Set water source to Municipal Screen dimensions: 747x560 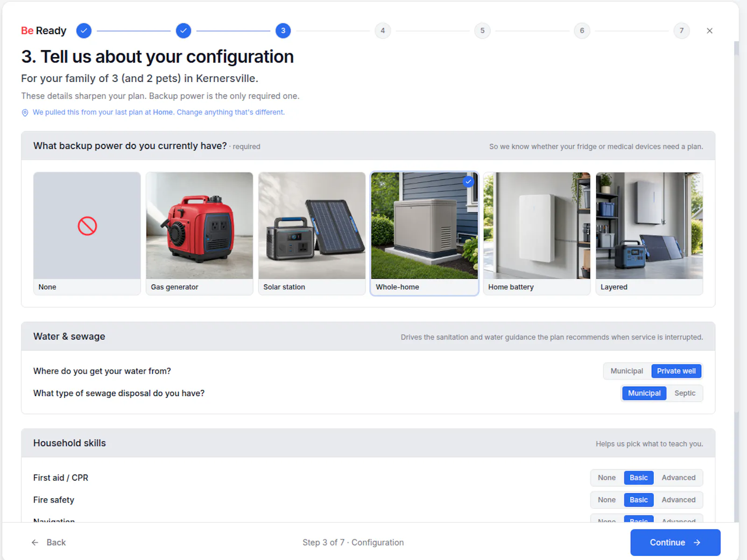[627, 371]
